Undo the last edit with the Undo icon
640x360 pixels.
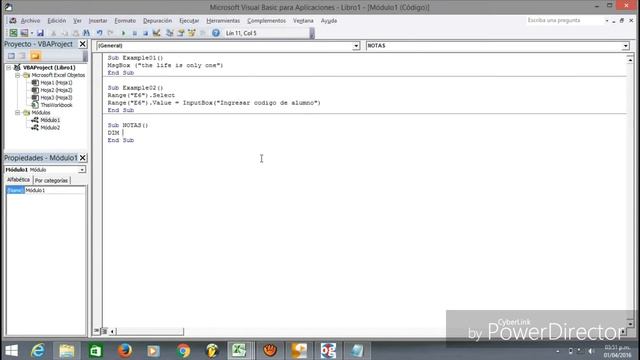(x=99, y=33)
